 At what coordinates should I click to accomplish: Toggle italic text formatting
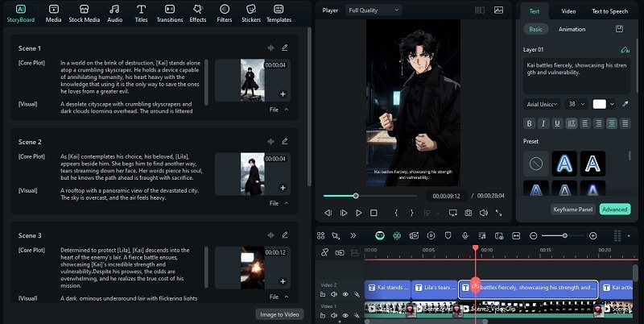(x=543, y=123)
